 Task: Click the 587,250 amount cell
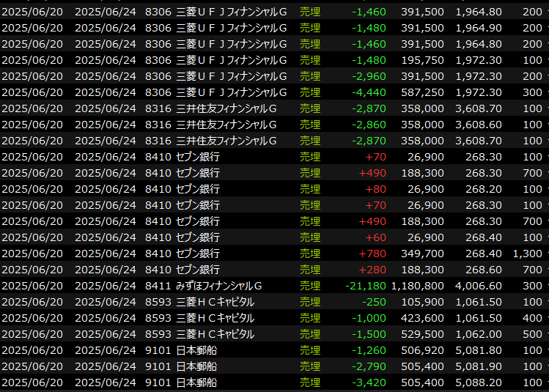(x=423, y=92)
